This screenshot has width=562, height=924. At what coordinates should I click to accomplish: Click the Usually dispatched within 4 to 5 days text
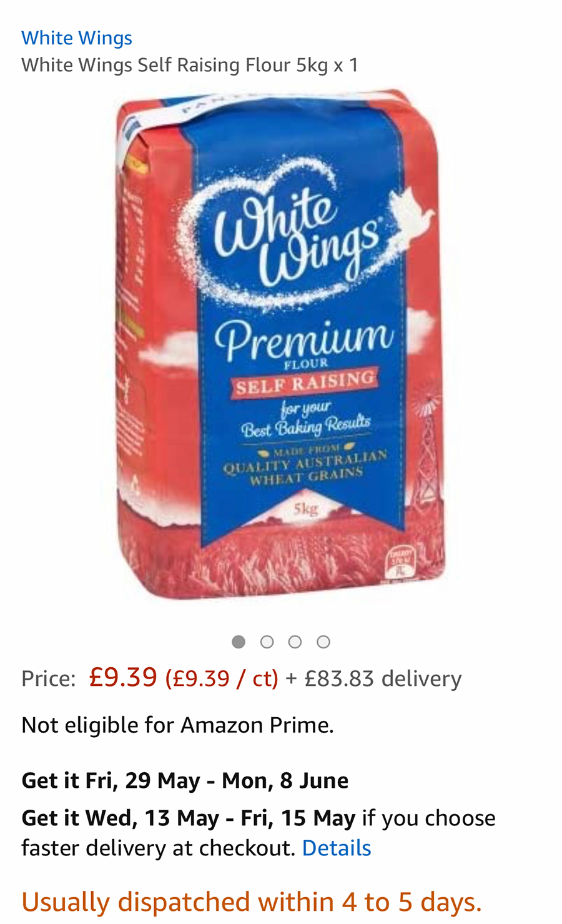point(252,902)
